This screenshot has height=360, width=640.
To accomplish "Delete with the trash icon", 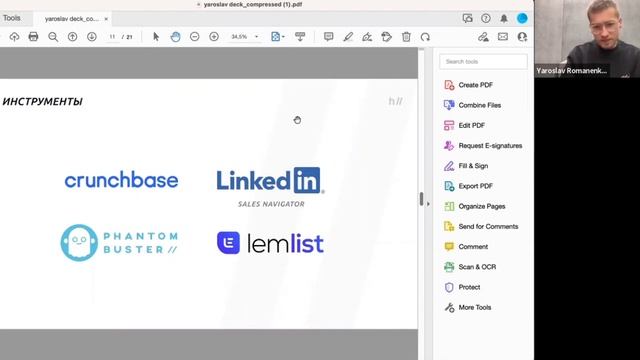I will [406, 37].
